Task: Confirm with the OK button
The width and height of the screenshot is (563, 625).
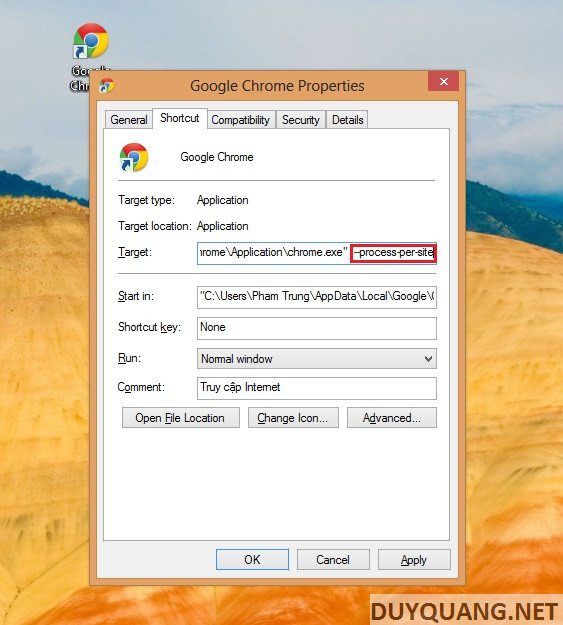Action: click(x=252, y=560)
